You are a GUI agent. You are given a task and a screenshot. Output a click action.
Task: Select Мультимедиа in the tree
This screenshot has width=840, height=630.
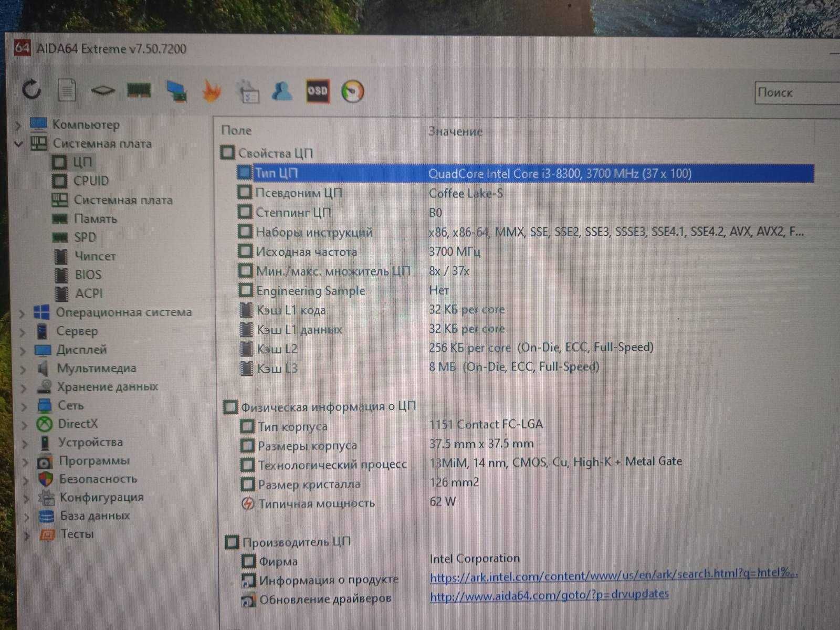coord(86,368)
